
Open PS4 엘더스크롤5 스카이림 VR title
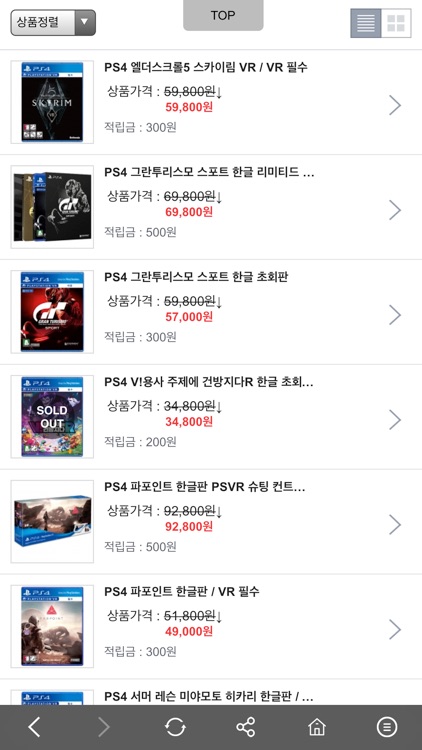(x=206, y=67)
